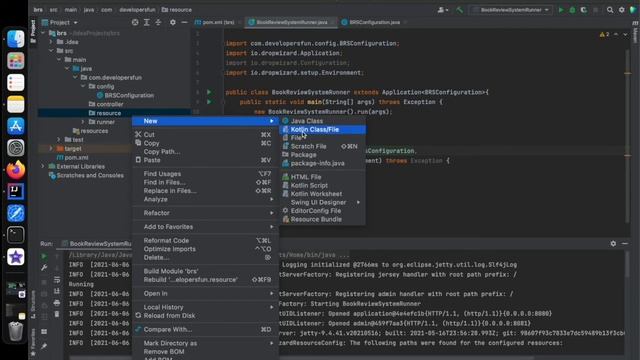Minimize the Run panel
Image resolution: width=640 pixels, height=360 pixels.
tap(625, 243)
